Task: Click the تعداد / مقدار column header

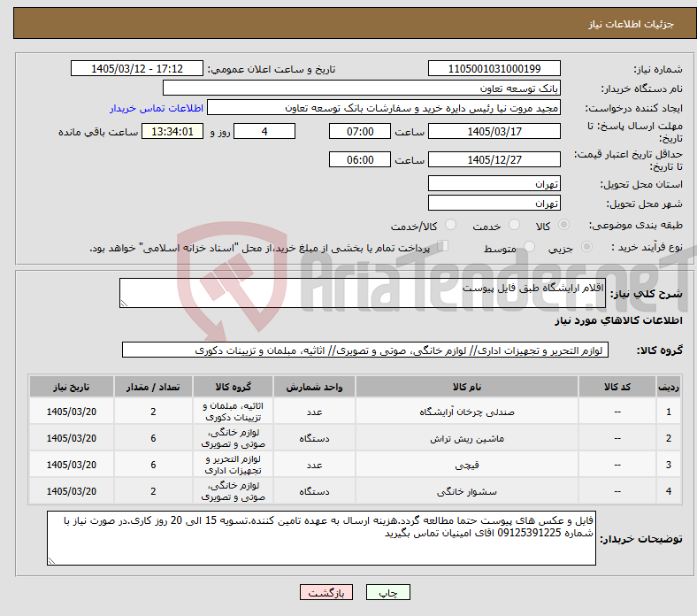Action: [153, 387]
